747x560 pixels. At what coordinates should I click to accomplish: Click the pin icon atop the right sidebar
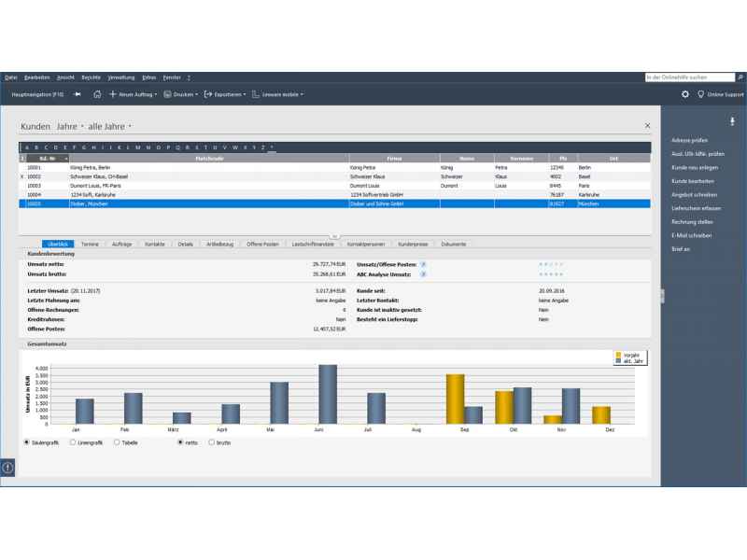[732, 122]
